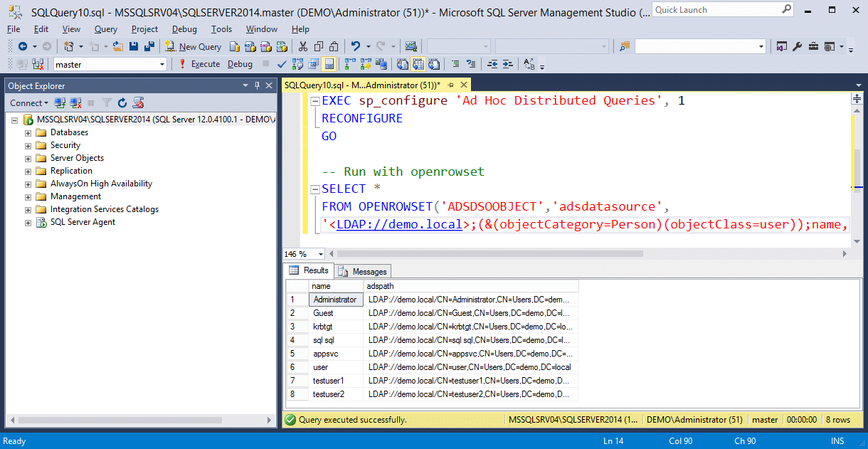Toggle Results to Text mode
Viewport: 868px width, 449px height.
(403, 64)
